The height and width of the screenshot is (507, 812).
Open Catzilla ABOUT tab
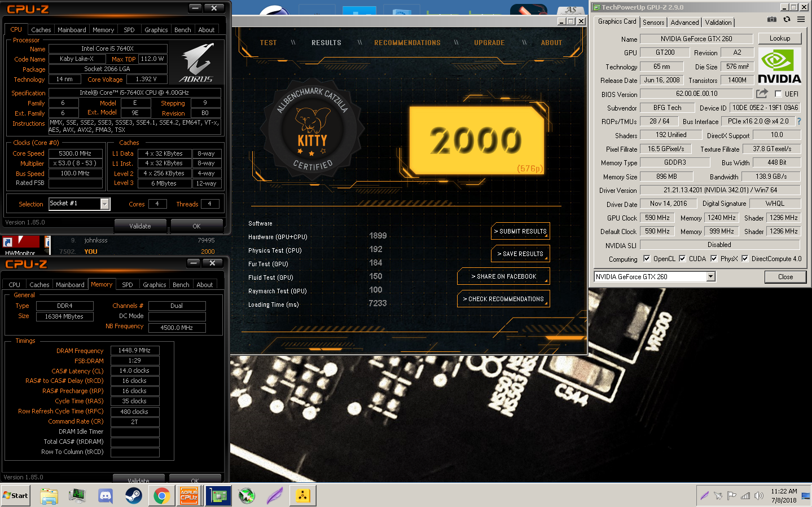coord(551,43)
